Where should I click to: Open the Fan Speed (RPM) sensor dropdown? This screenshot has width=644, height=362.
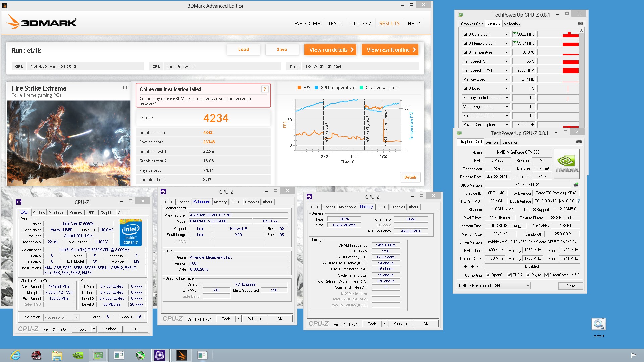click(507, 70)
